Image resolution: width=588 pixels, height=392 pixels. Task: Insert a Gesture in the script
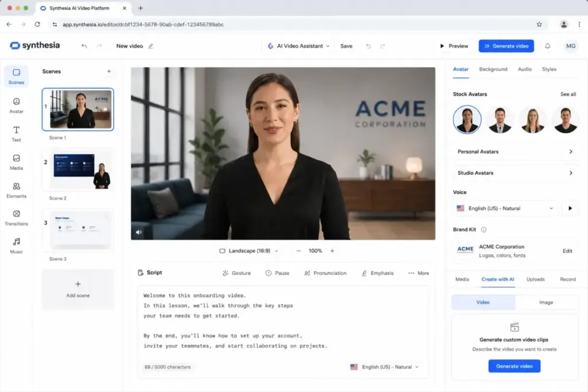point(237,273)
